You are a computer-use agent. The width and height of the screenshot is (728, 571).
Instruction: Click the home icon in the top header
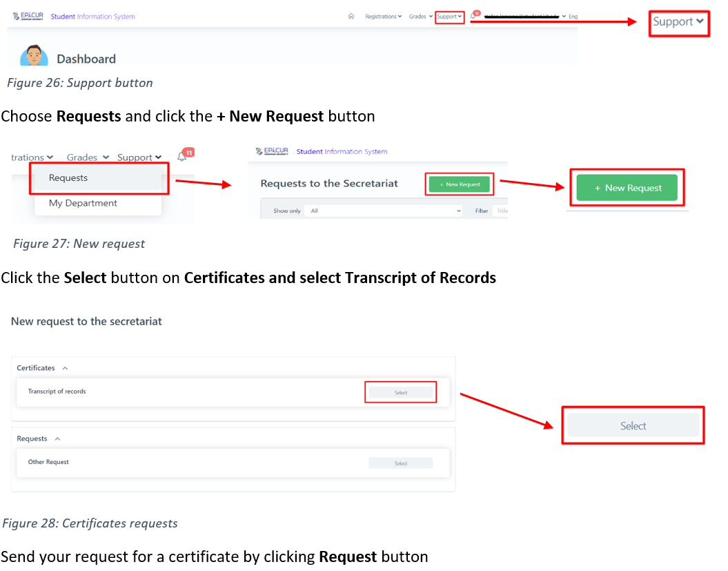point(351,17)
